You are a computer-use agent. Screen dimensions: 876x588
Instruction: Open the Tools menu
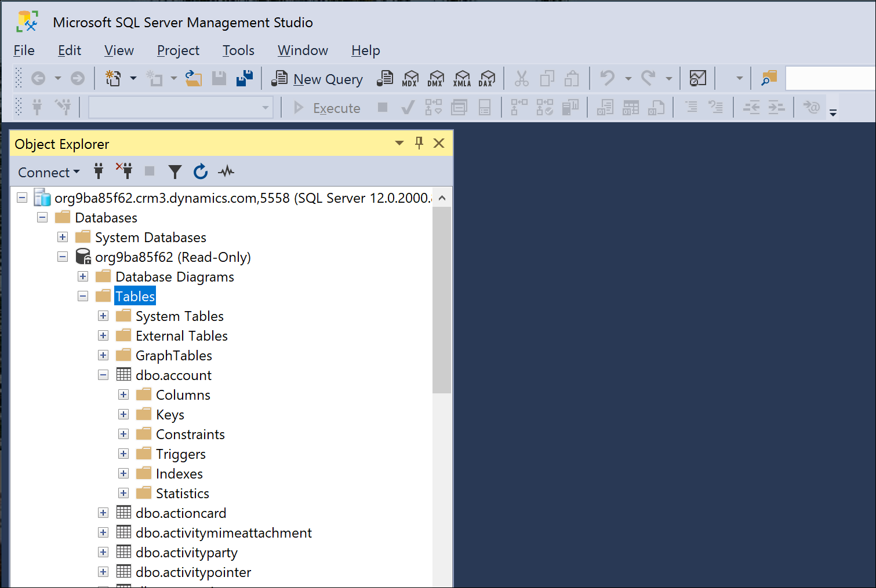[238, 50]
